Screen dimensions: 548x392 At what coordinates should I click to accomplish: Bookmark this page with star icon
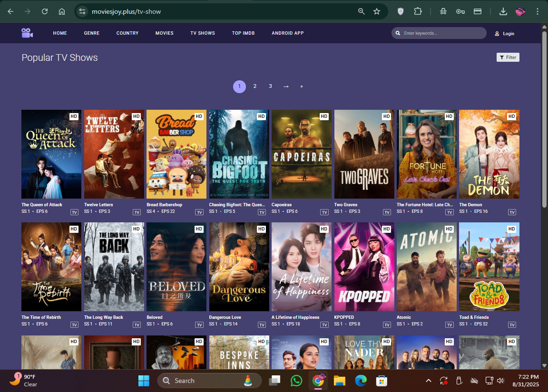377,11
